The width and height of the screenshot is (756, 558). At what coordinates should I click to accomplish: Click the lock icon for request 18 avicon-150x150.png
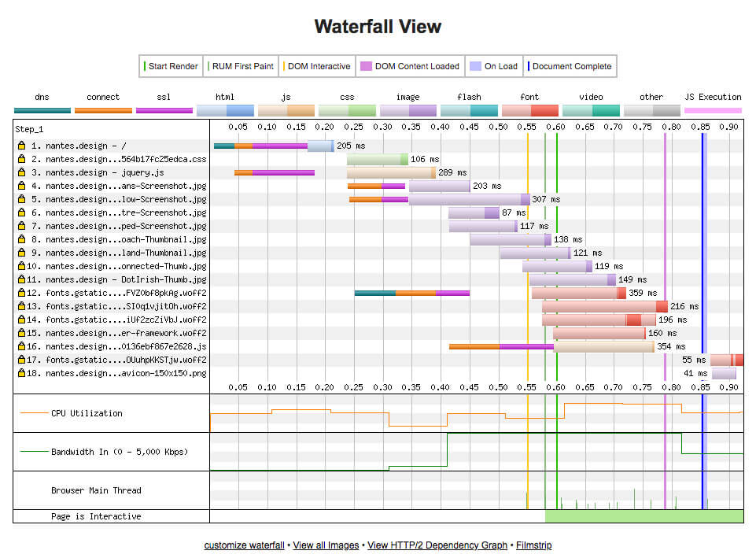(21, 373)
